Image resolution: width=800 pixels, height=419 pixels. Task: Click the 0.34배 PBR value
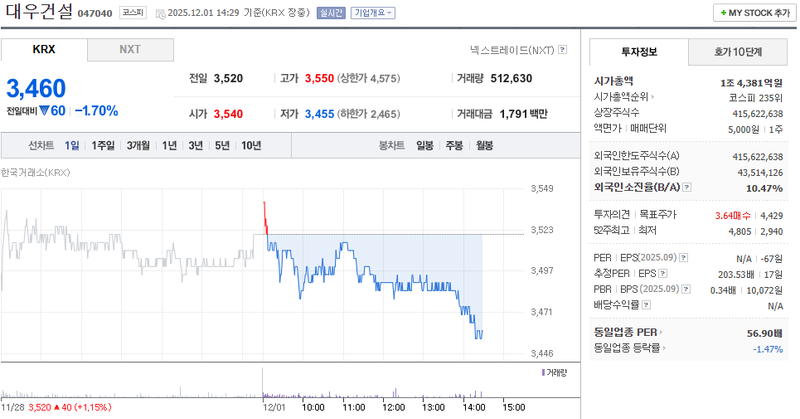(723, 290)
